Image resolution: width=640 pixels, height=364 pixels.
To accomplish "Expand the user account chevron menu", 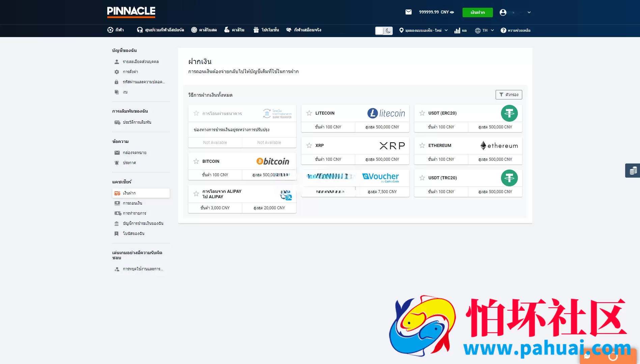I will (529, 12).
